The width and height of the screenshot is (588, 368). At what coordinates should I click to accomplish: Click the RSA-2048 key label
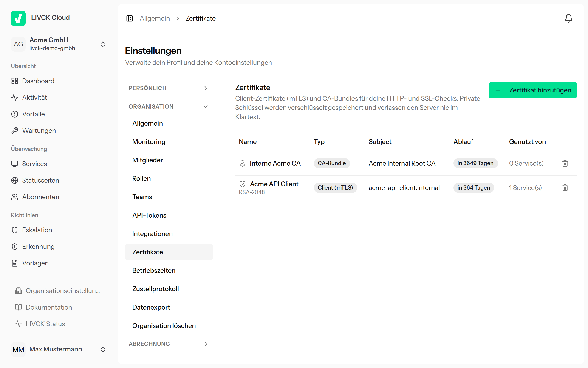point(252,192)
